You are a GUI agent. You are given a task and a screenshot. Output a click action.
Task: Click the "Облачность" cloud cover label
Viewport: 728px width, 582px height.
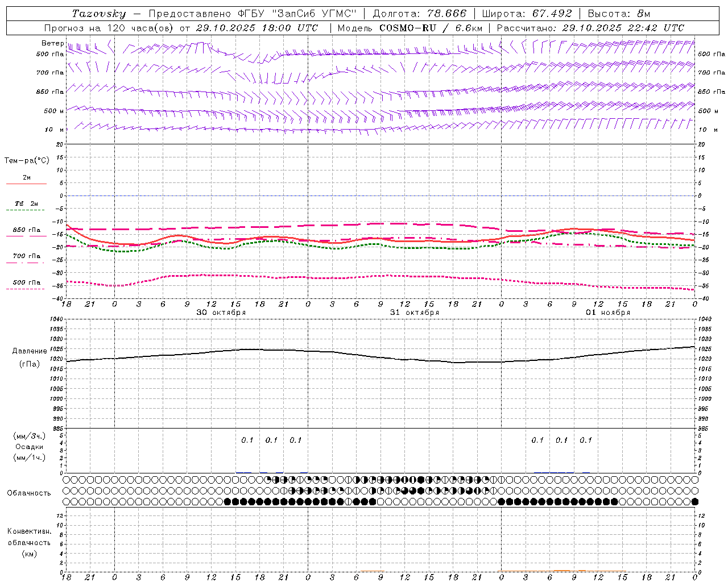tap(29, 493)
